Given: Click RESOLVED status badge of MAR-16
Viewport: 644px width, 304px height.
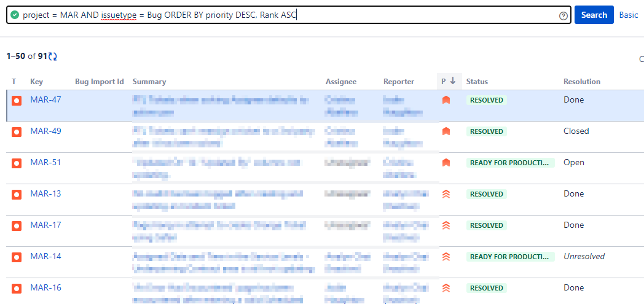Looking at the screenshot, I should pos(487,288).
